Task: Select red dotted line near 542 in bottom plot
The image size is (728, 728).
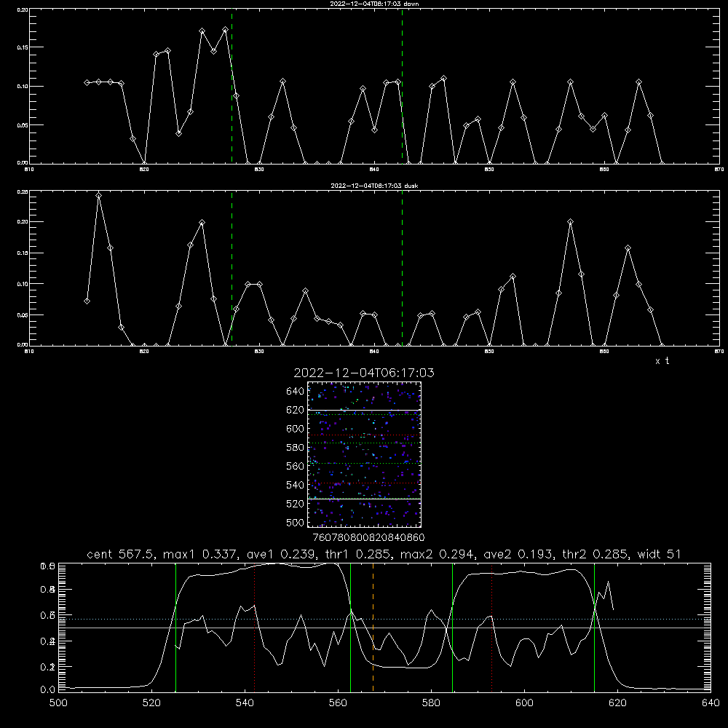Action: (254, 627)
